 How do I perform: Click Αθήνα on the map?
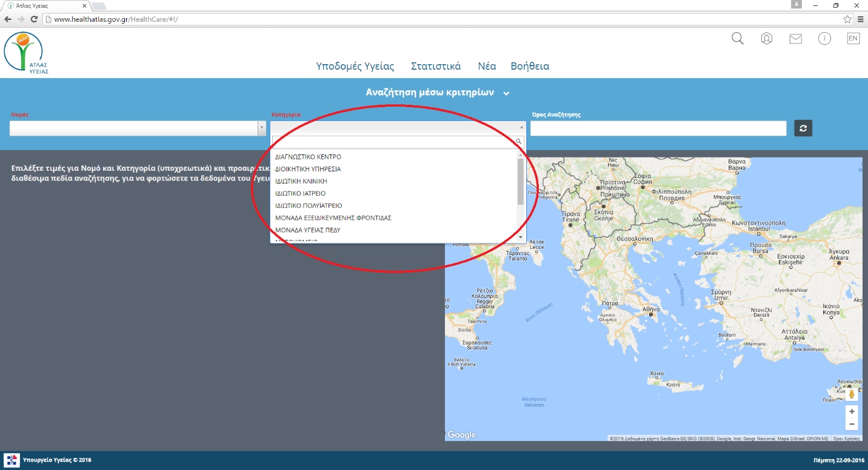click(650, 309)
